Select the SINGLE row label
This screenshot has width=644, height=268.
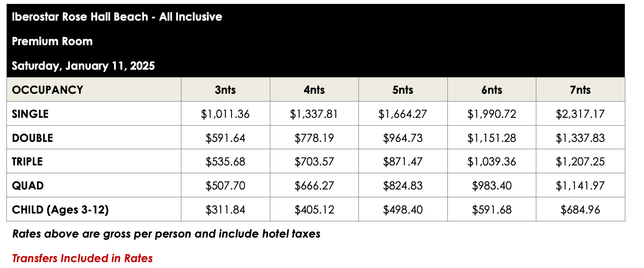coord(30,114)
